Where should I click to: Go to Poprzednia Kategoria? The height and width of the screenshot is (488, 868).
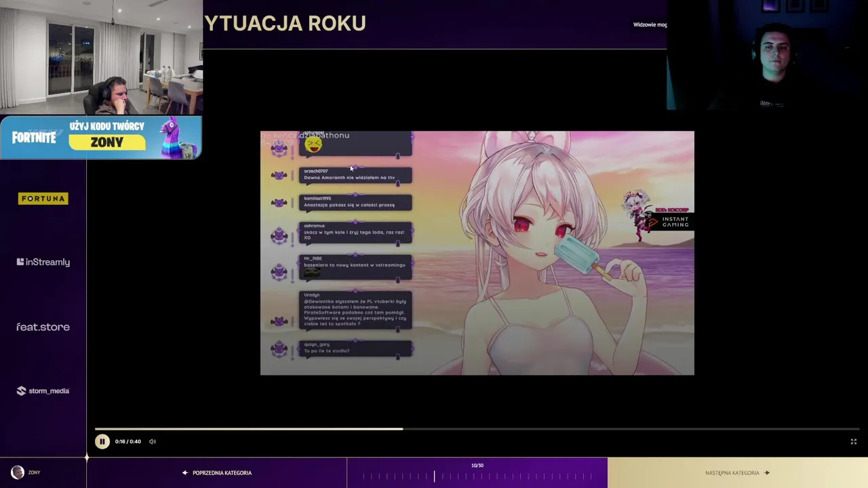tap(217, 472)
